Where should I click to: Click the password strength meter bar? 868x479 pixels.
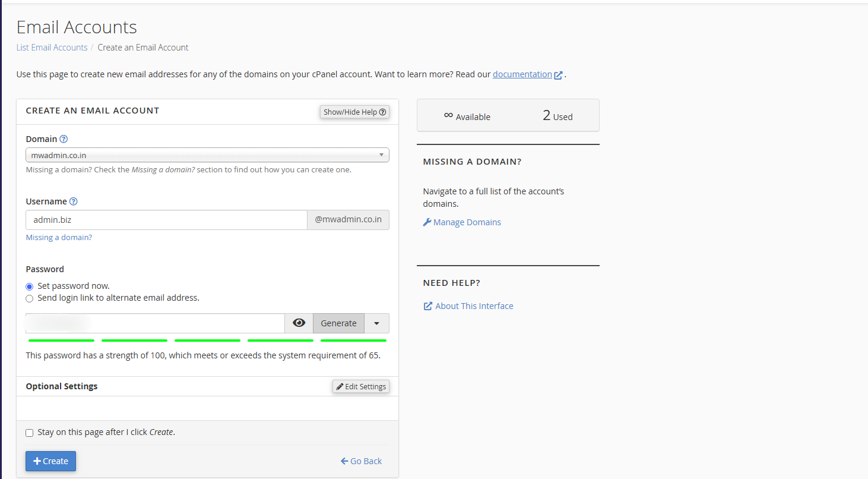tap(207, 341)
